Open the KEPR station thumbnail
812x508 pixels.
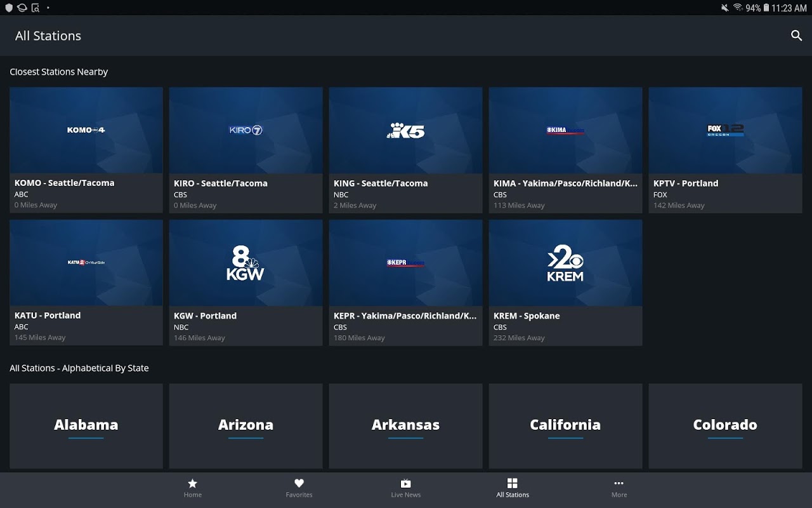coord(406,262)
